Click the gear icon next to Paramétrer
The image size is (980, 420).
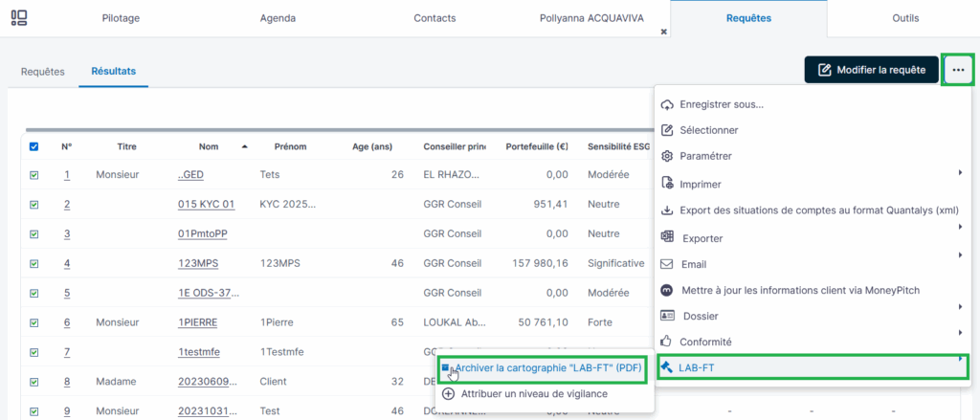[x=668, y=156]
